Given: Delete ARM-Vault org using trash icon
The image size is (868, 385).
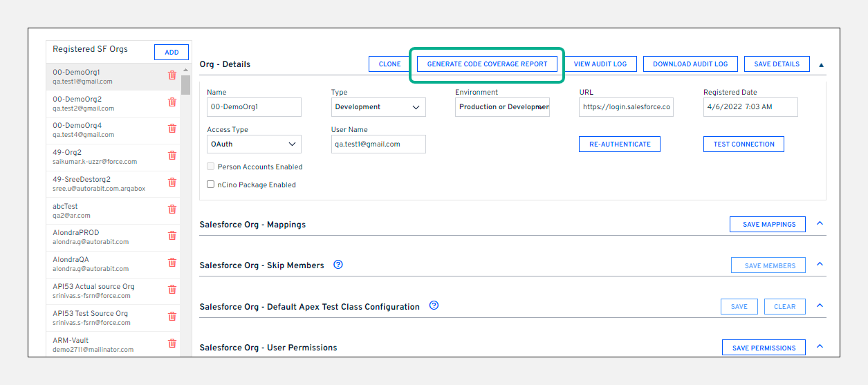Looking at the screenshot, I should tap(172, 344).
